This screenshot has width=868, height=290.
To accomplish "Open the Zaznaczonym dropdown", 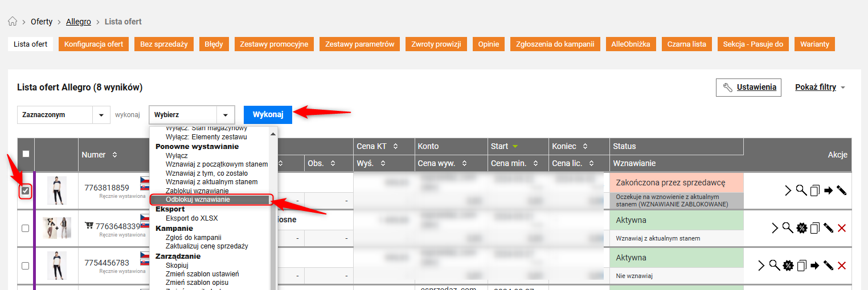I will point(63,114).
